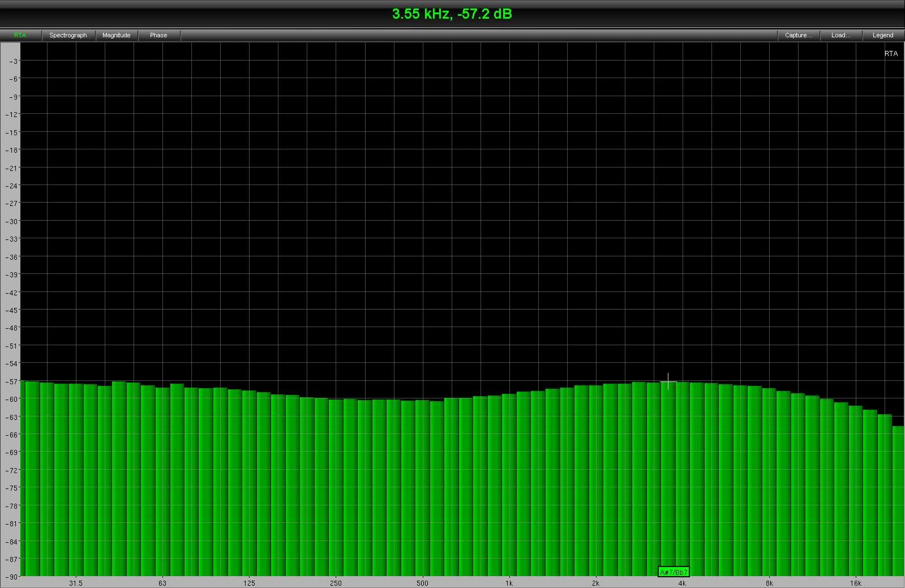The height and width of the screenshot is (588, 905).
Task: Open the Magnitude view tab
Action: point(117,35)
